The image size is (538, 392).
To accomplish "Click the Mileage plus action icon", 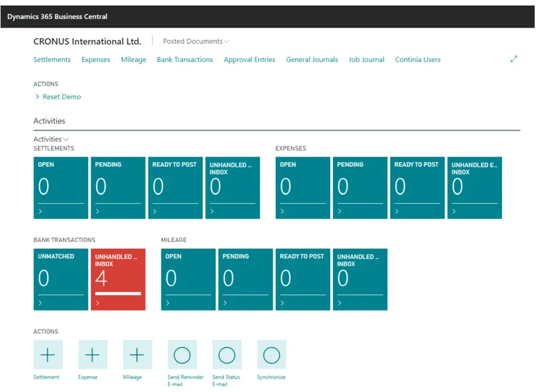I will point(137,354).
